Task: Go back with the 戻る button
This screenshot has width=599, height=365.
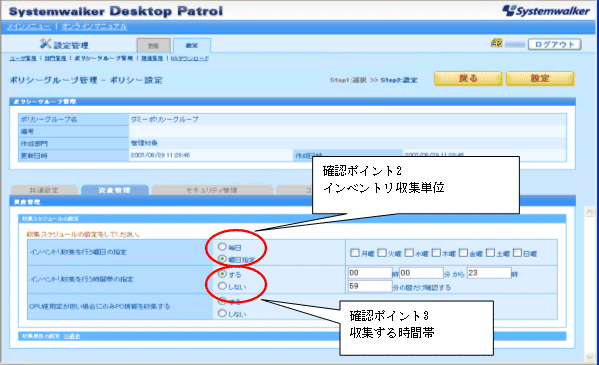Action: coord(468,78)
